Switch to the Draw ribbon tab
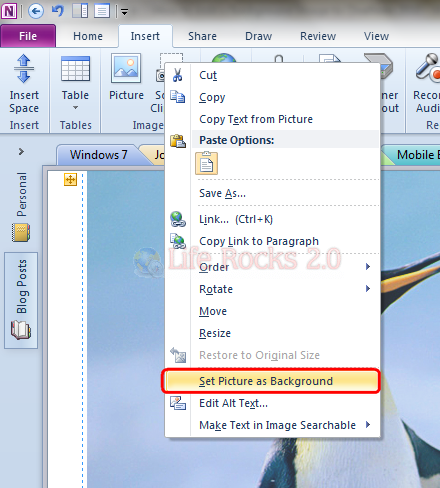Screen dimensions: 440x488 pos(259,36)
